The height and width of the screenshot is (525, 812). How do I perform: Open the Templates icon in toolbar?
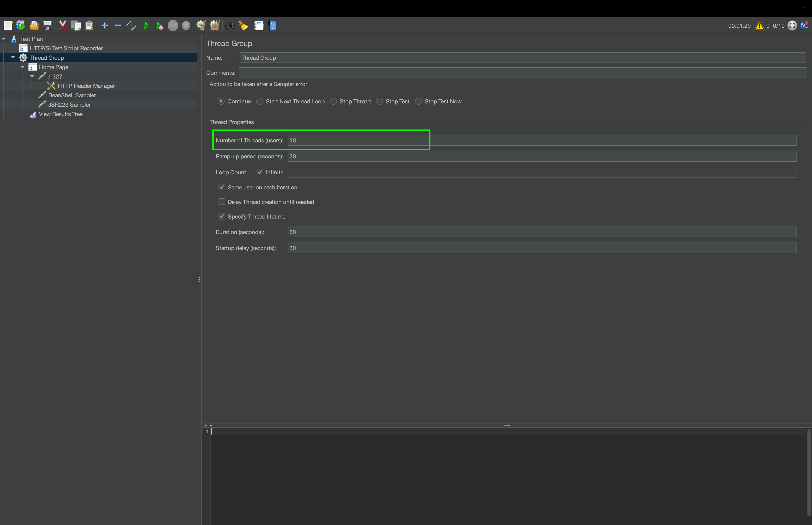(x=21, y=26)
